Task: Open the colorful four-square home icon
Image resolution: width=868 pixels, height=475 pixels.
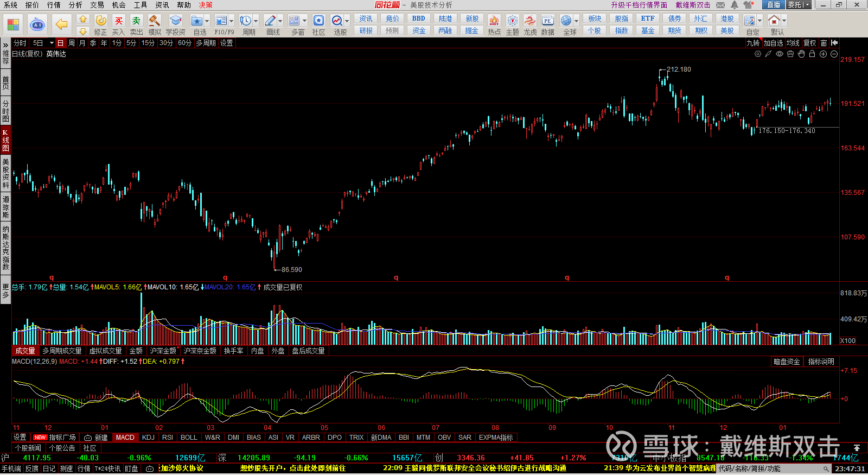Action: (13, 24)
